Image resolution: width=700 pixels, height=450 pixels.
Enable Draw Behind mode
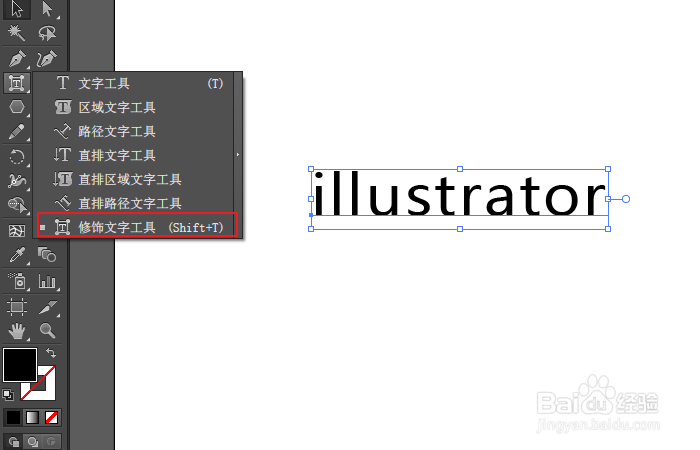coord(33,442)
